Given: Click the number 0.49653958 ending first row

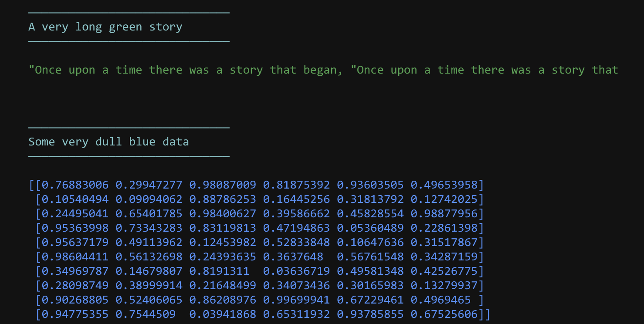Looking at the screenshot, I should coord(444,185).
